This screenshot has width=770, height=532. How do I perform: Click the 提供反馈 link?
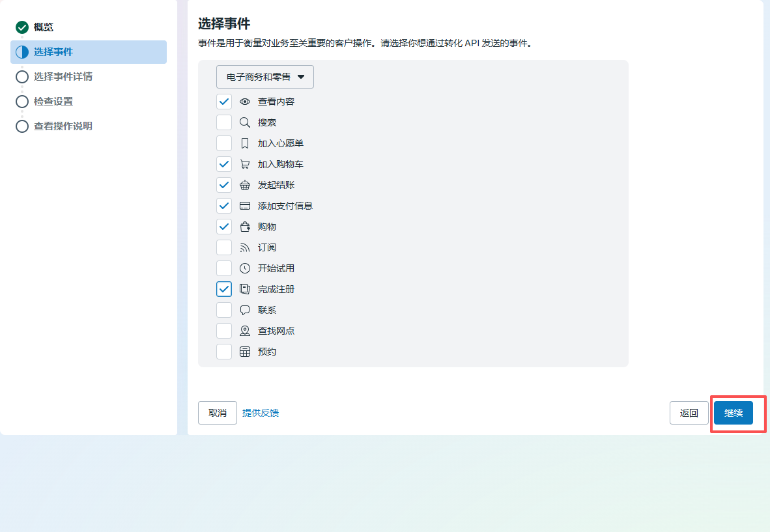point(261,413)
